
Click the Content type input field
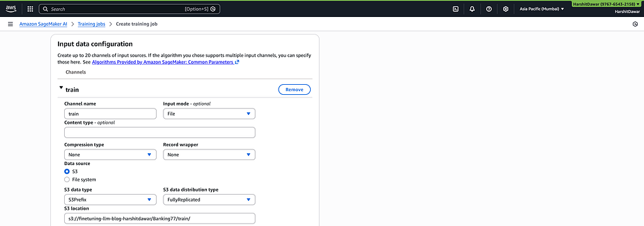coord(160,132)
